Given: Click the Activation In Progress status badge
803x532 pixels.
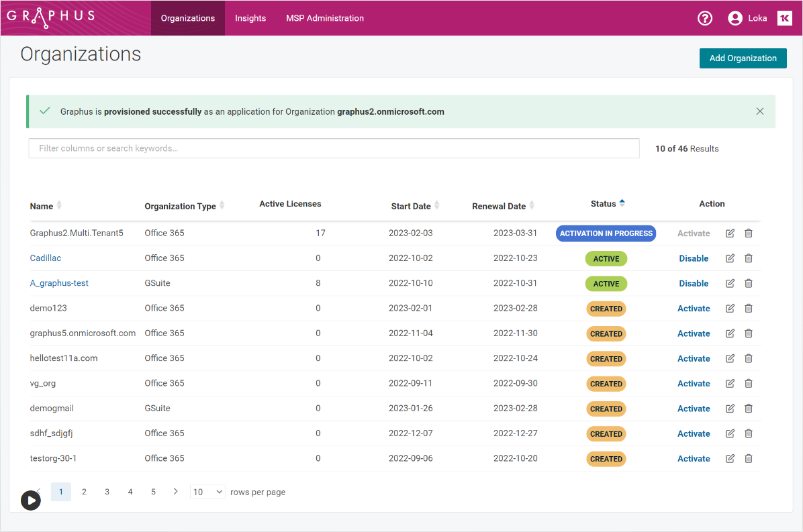Looking at the screenshot, I should tap(606, 233).
